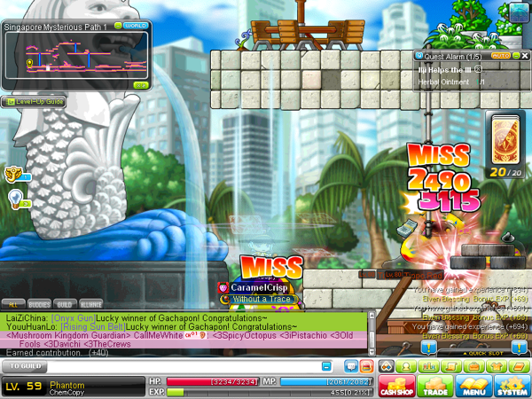Image resolution: width=532 pixels, height=399 pixels.
Task: Open the WORLD map button
Action: pyautogui.click(x=136, y=26)
